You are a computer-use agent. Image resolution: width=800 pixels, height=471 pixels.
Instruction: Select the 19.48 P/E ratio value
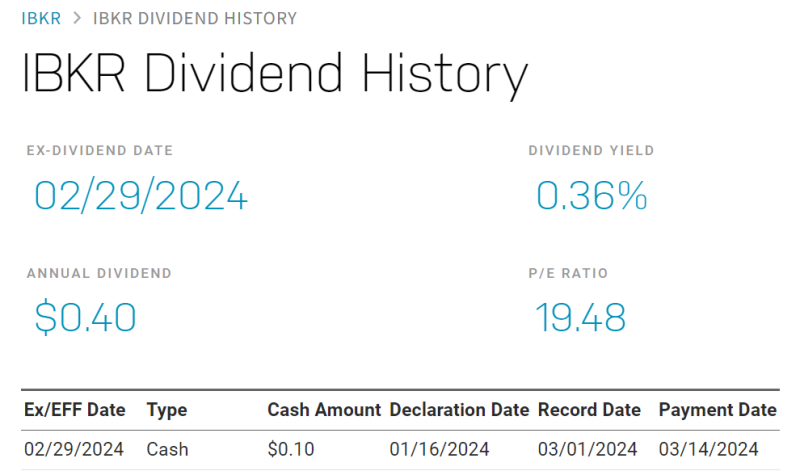click(581, 317)
